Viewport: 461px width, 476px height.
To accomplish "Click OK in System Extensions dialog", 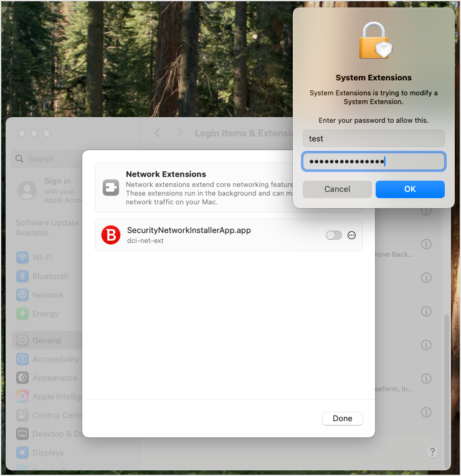I will point(410,189).
